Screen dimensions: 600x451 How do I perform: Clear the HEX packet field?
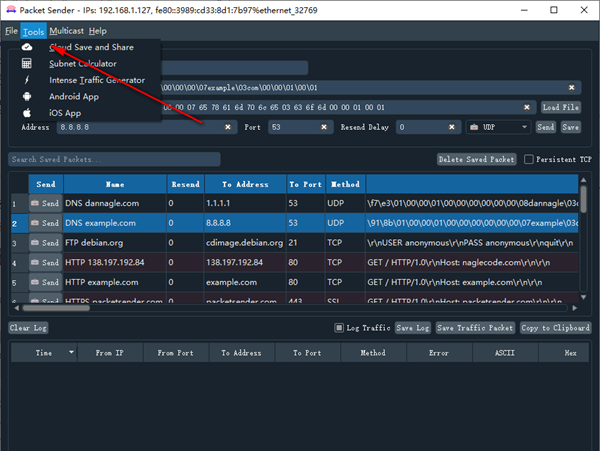(527, 107)
